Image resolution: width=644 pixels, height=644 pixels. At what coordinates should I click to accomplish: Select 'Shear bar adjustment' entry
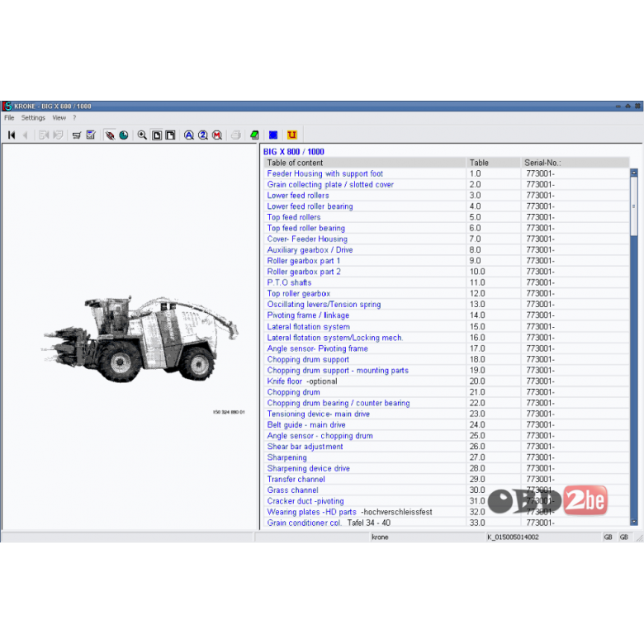pos(305,447)
